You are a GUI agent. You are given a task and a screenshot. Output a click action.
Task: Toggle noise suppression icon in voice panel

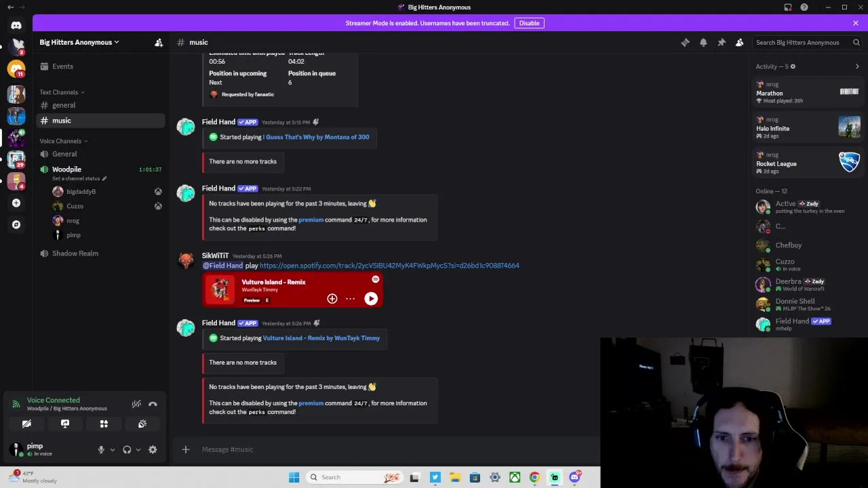point(136,404)
